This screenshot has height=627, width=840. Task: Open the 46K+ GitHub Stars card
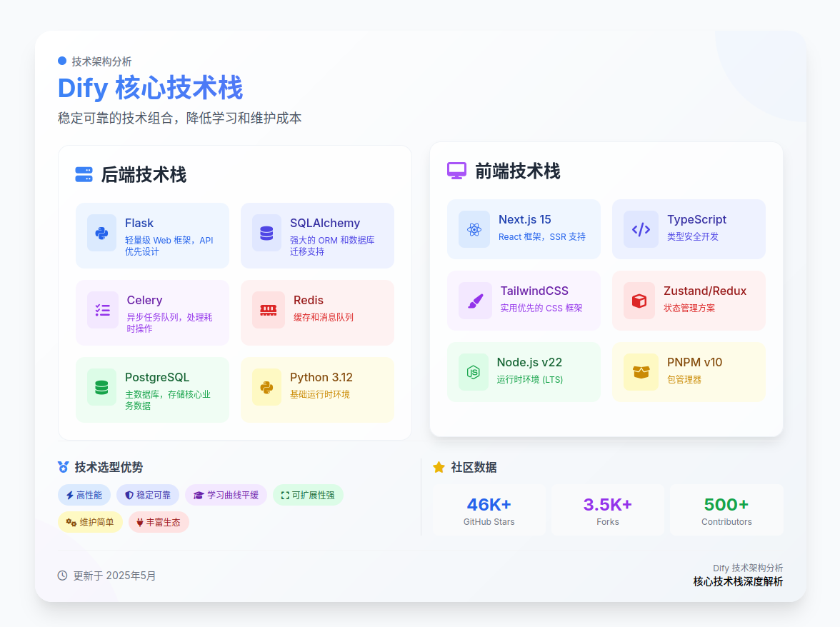click(x=489, y=510)
